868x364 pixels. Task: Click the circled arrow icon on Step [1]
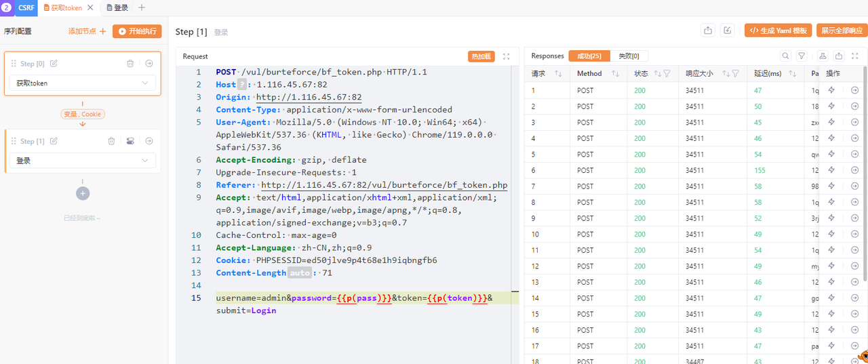pos(149,141)
